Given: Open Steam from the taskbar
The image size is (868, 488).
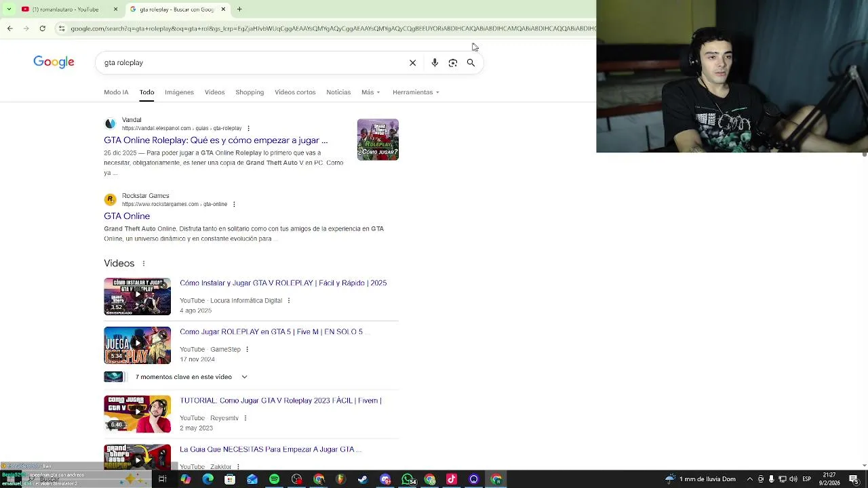Looking at the screenshot, I should coord(363,479).
